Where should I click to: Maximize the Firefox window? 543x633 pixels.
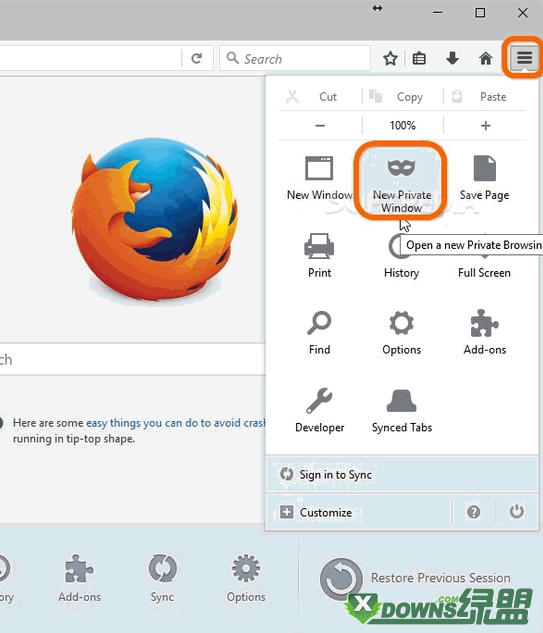tap(480, 13)
